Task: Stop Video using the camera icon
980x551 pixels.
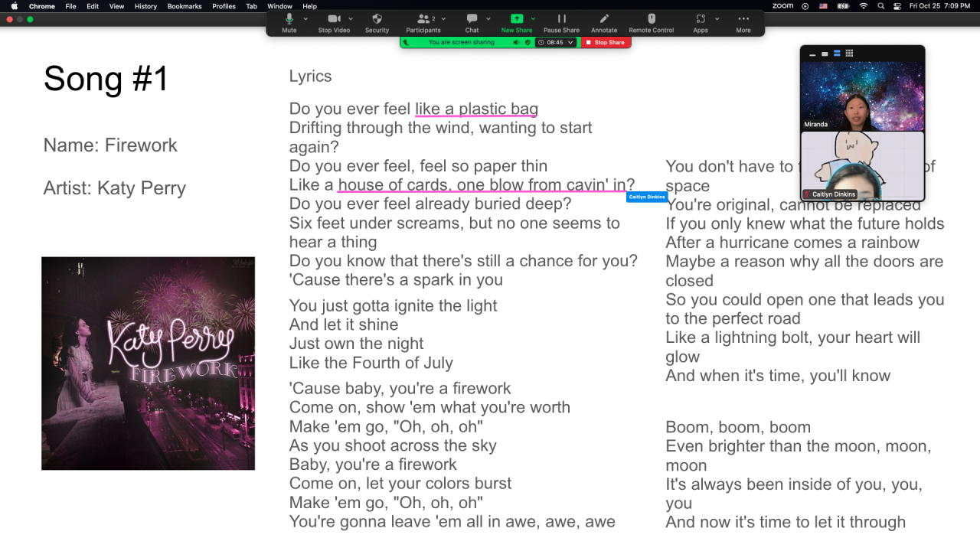Action: 334,22
